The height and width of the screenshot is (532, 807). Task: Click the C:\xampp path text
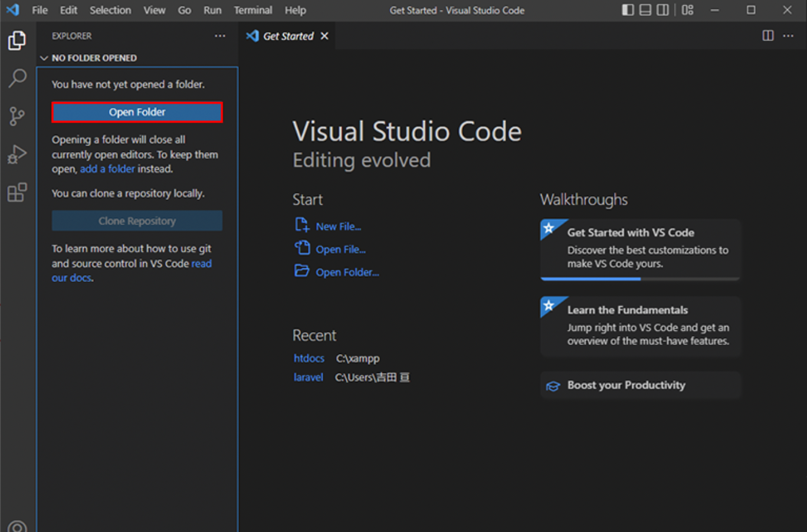pos(358,359)
